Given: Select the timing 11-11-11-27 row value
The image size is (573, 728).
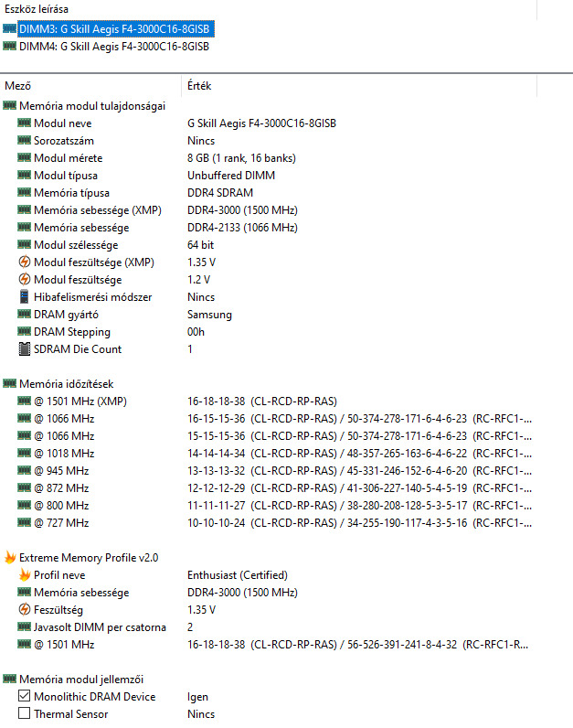Looking at the screenshot, I should point(359,505).
